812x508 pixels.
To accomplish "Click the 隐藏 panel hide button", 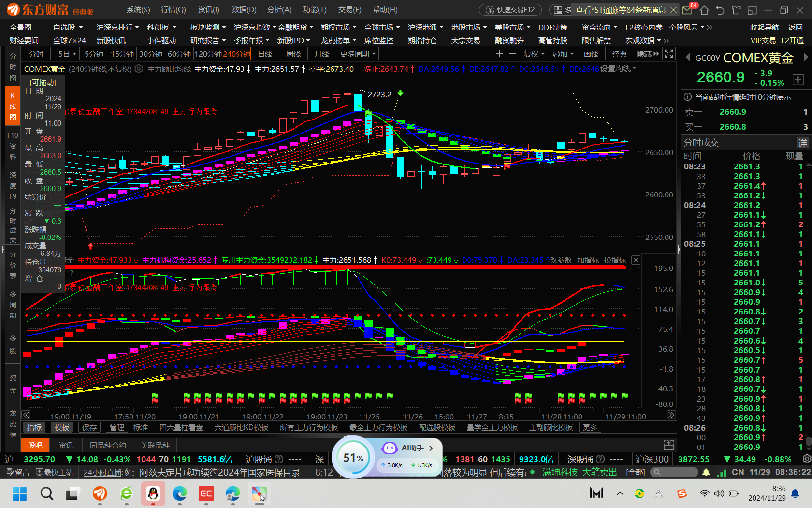I will pyautogui.click(x=648, y=54).
